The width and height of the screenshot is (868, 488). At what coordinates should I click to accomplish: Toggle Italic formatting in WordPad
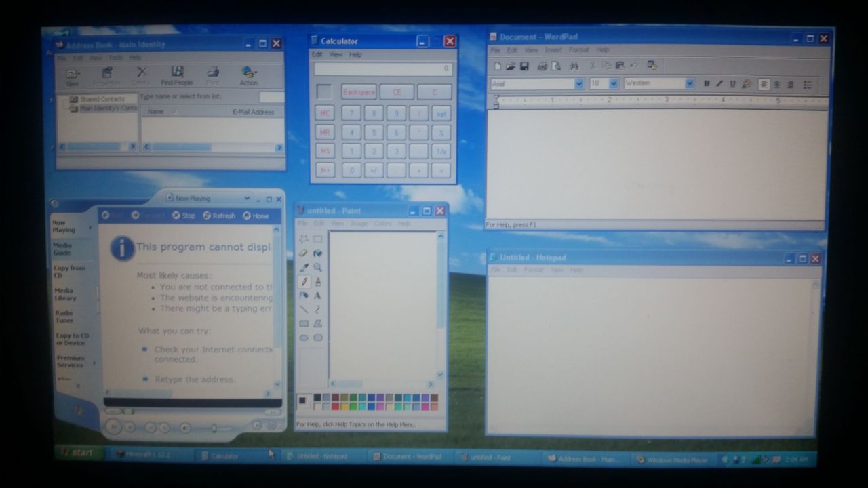click(x=719, y=84)
